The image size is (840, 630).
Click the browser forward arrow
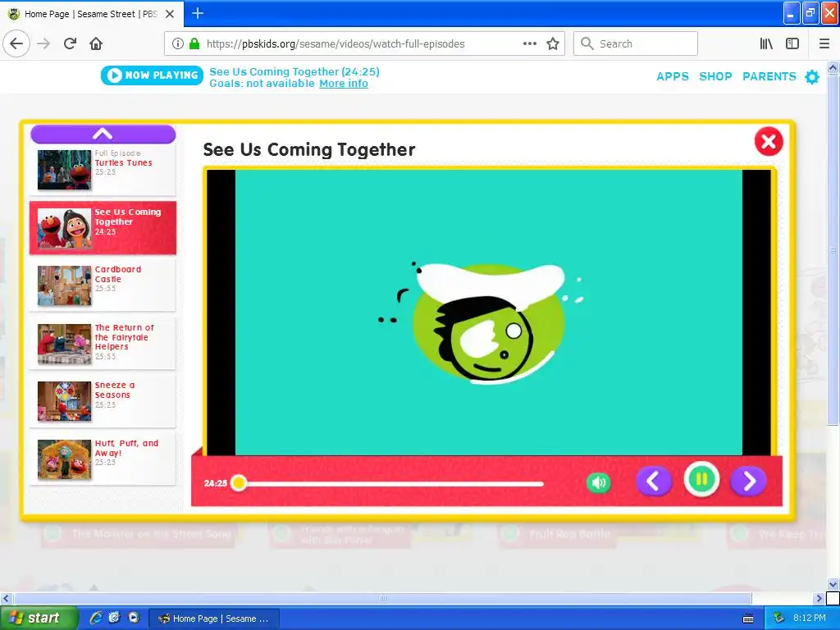tap(43, 44)
